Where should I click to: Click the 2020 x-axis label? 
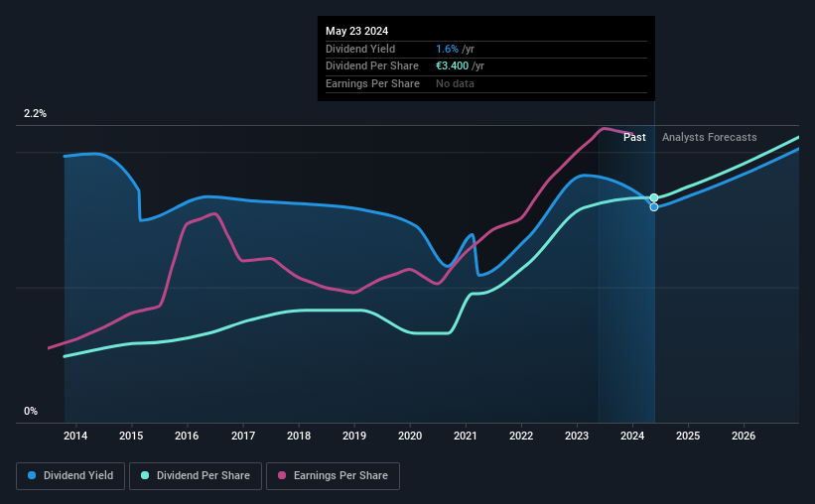point(410,436)
